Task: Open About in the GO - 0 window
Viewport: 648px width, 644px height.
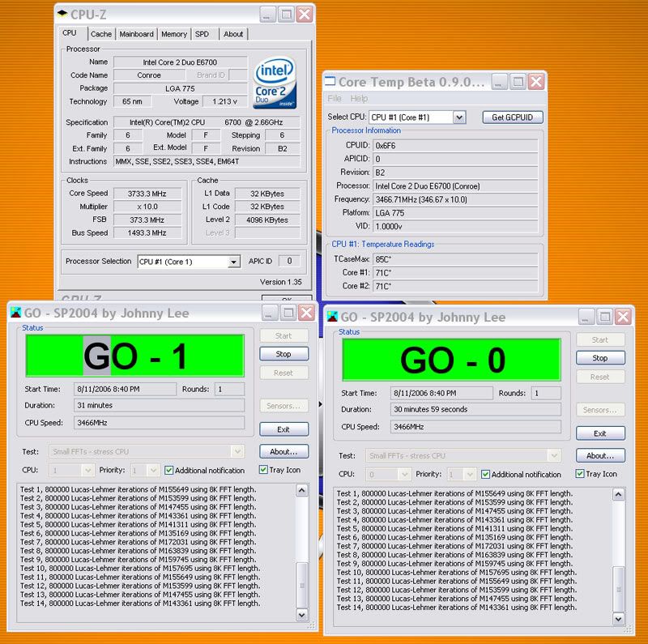Action: coord(600,456)
